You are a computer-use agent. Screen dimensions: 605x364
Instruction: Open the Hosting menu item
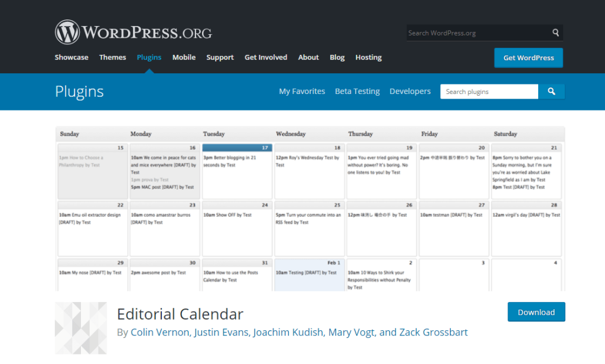[x=368, y=57]
